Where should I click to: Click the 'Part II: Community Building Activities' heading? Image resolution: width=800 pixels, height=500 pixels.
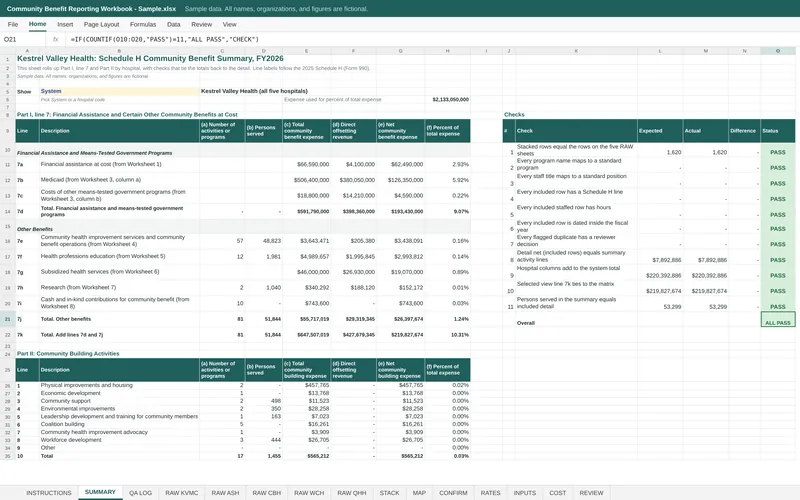click(68, 354)
